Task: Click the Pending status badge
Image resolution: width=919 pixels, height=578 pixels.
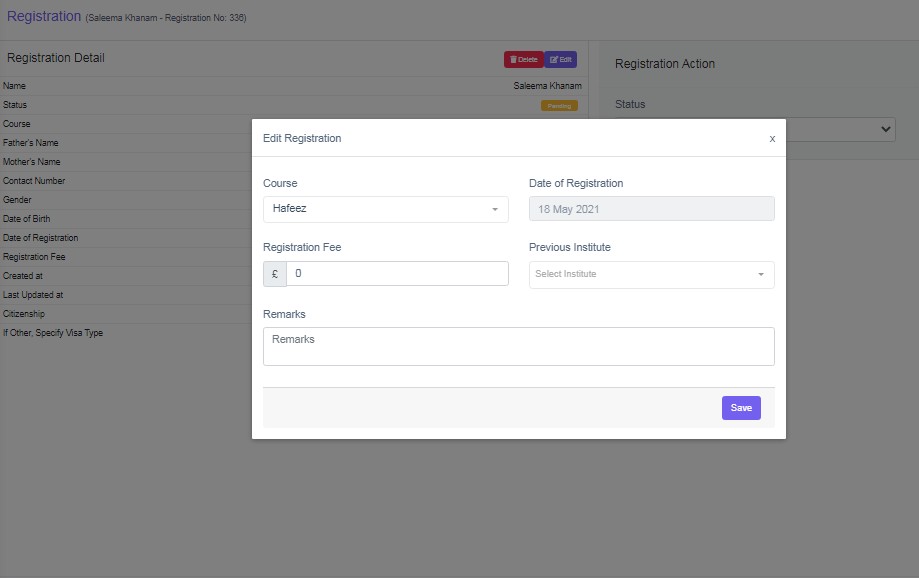Action: [559, 106]
